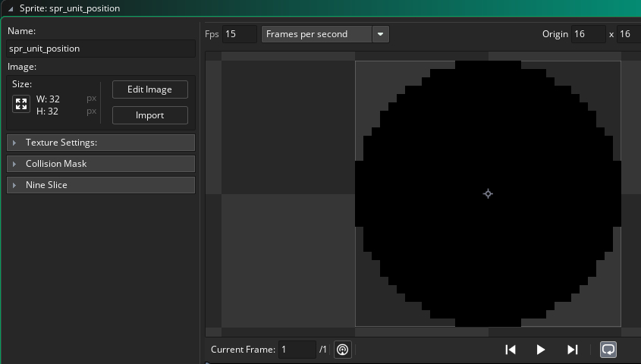Click the Import button
Viewport: 641px width, 364px height.
click(150, 115)
